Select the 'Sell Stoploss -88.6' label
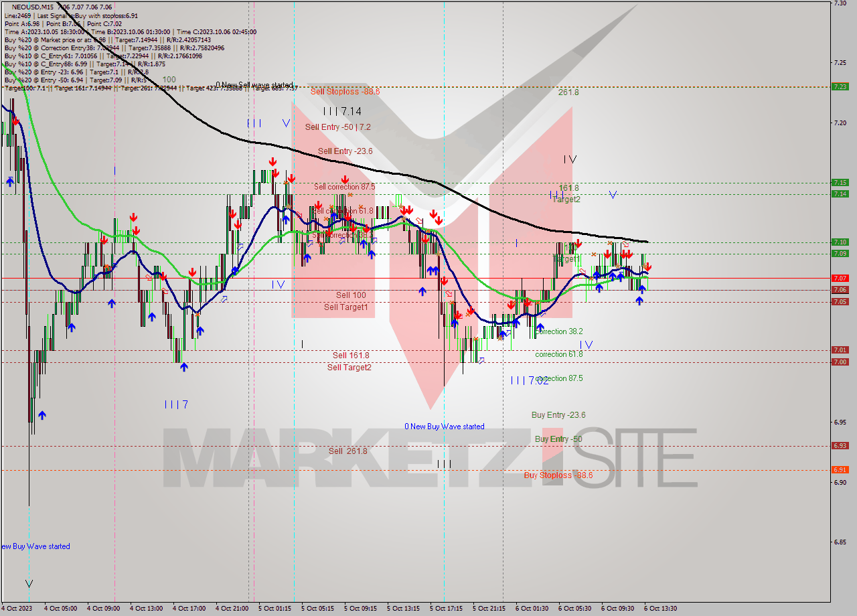 tap(345, 92)
